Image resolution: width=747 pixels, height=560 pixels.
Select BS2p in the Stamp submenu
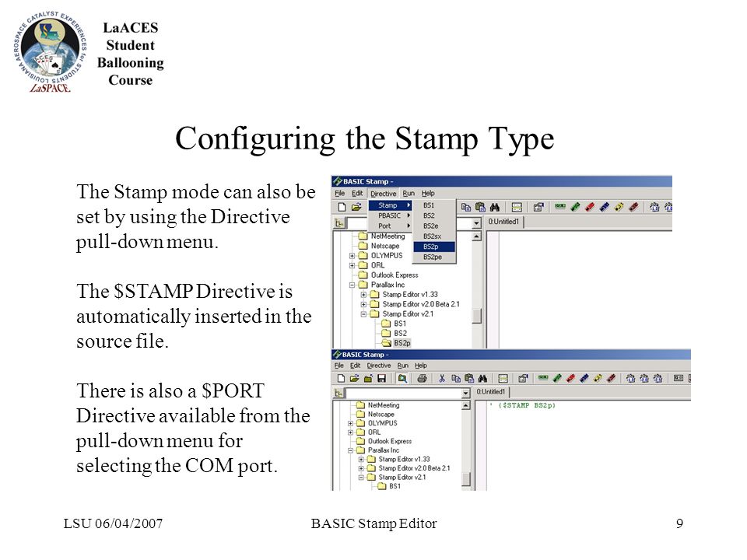coord(434,247)
